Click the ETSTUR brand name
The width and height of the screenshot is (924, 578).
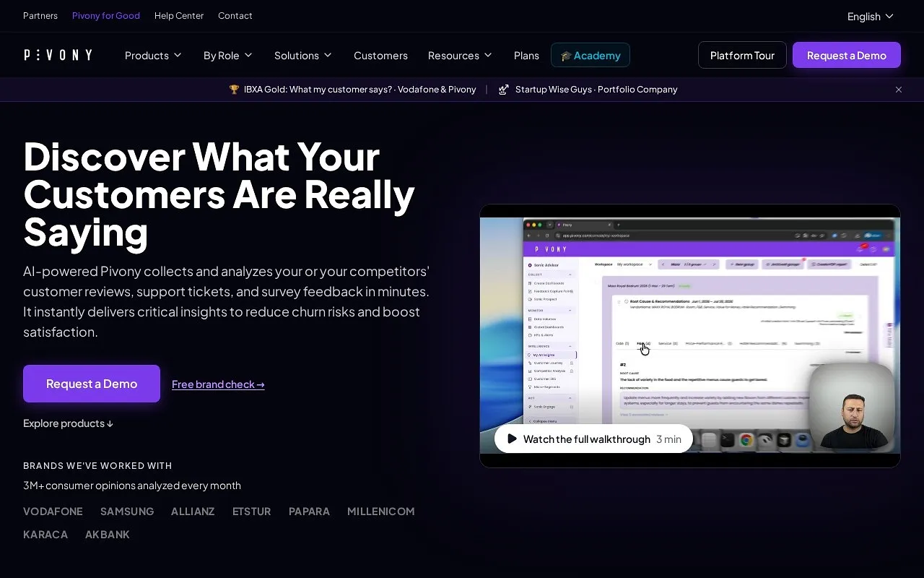pyautogui.click(x=252, y=512)
